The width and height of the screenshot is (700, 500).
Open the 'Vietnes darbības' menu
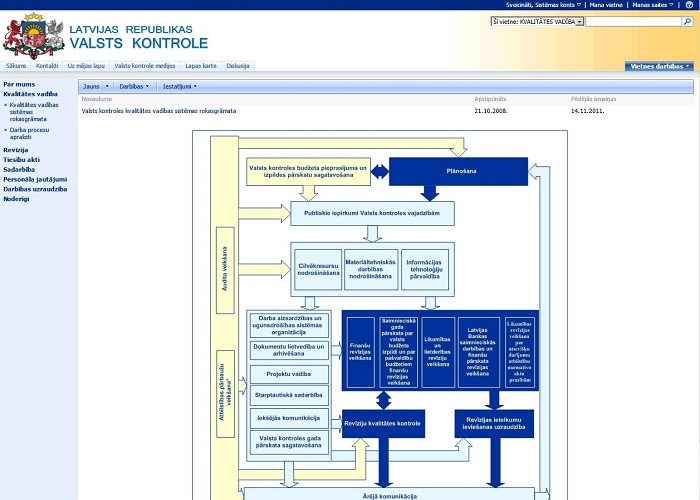(x=659, y=66)
